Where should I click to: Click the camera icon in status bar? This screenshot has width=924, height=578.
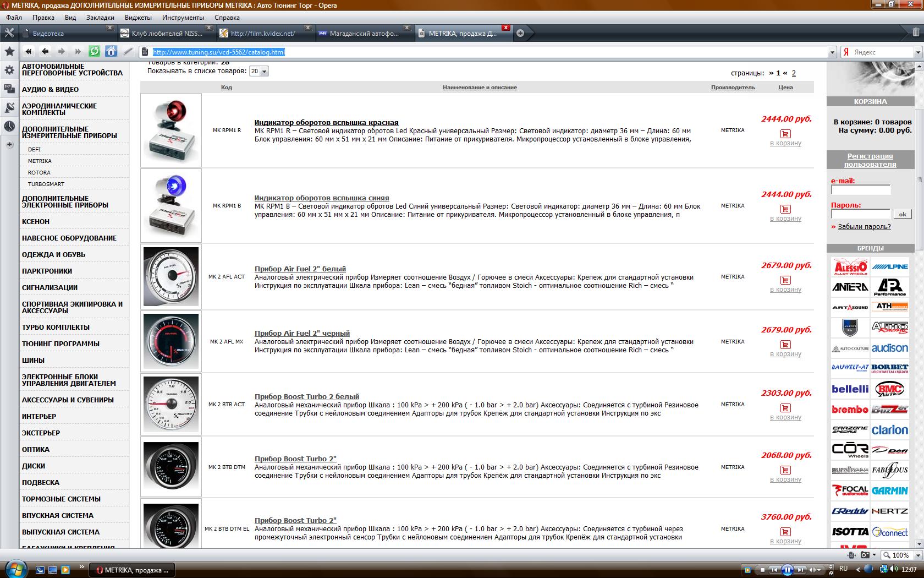[x=865, y=555]
